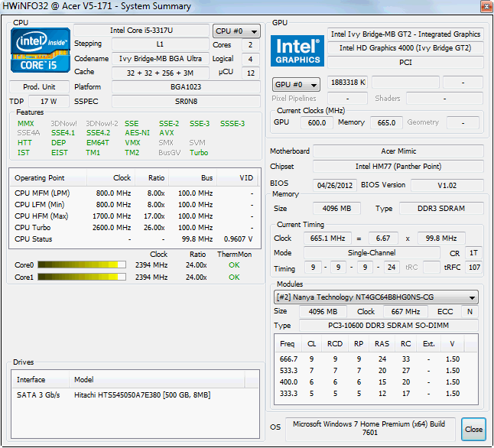Click the AVX feature label
The image size is (494, 448).
click(167, 132)
